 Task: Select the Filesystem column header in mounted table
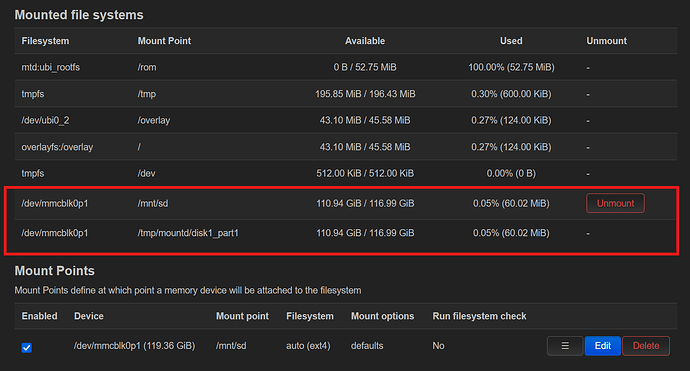click(45, 41)
